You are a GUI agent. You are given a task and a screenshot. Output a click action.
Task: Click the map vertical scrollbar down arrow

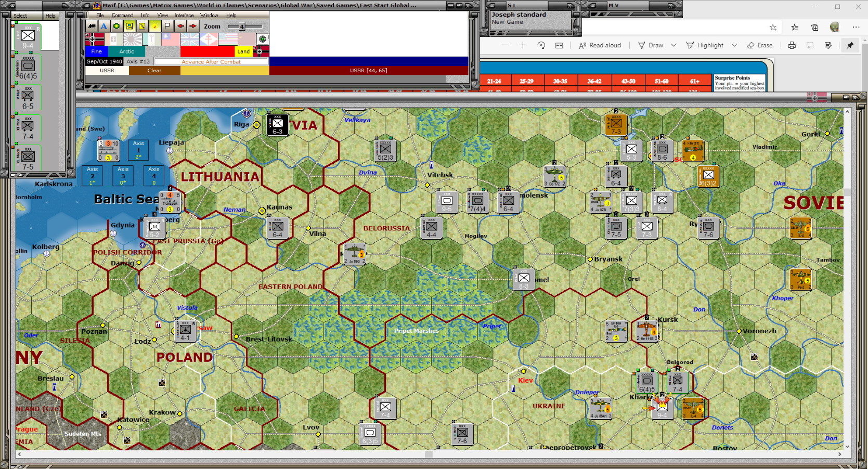coord(847,446)
